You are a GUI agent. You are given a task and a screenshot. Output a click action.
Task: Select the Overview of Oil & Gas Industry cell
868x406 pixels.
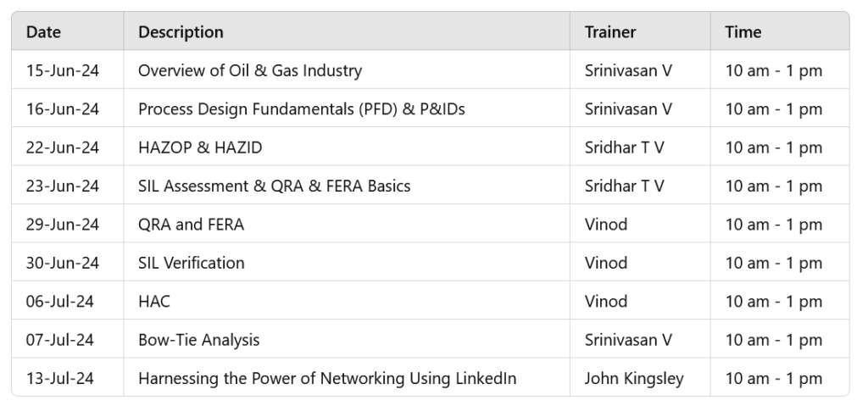[250, 70]
